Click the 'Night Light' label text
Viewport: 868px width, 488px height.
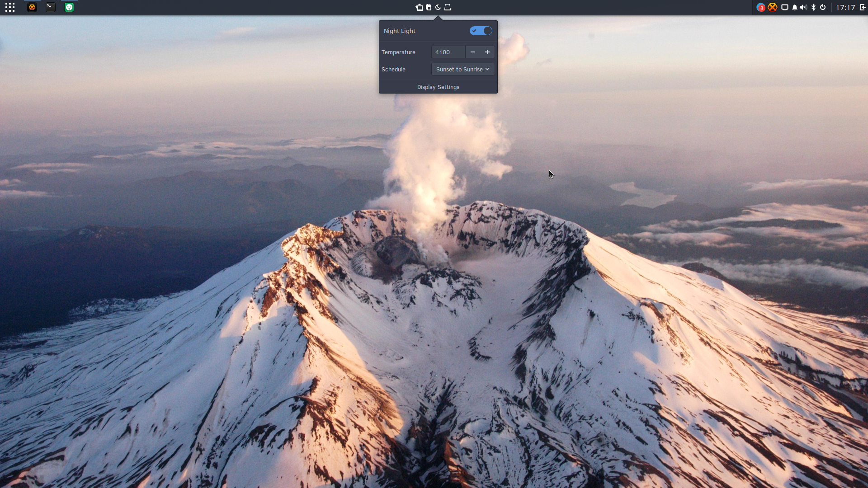click(400, 31)
